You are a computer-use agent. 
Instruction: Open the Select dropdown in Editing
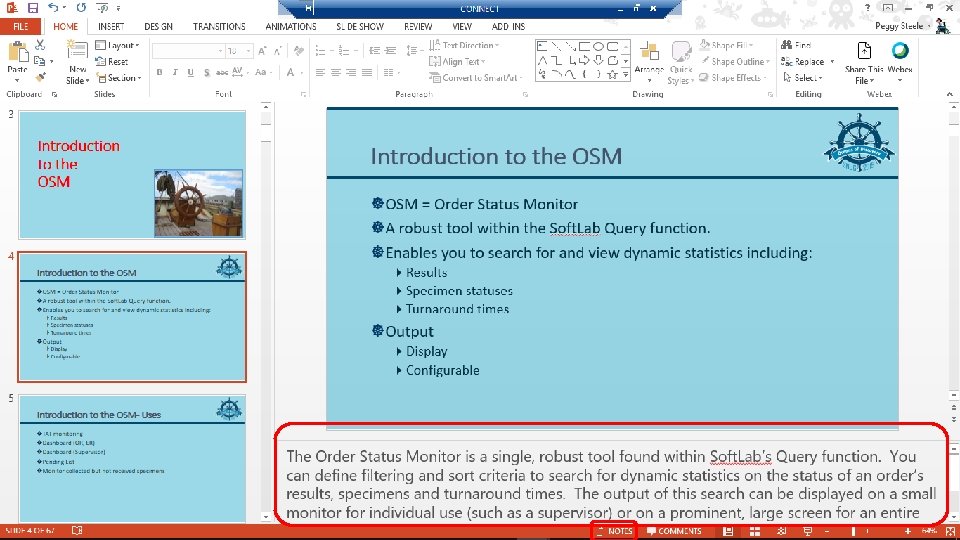click(x=802, y=78)
